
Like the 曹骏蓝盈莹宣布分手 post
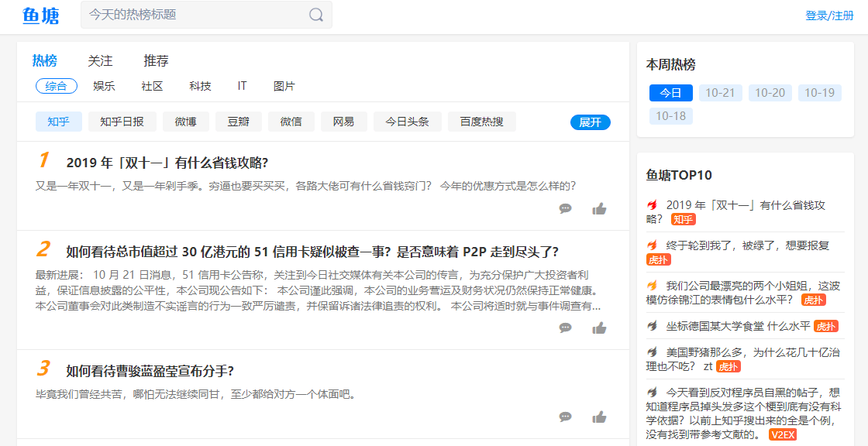[x=599, y=417]
